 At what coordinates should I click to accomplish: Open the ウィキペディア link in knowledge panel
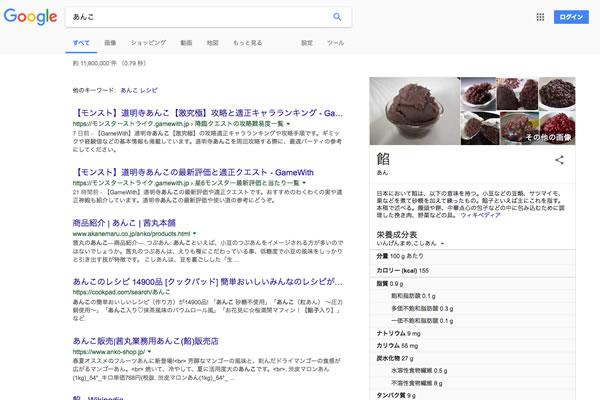tap(480, 215)
